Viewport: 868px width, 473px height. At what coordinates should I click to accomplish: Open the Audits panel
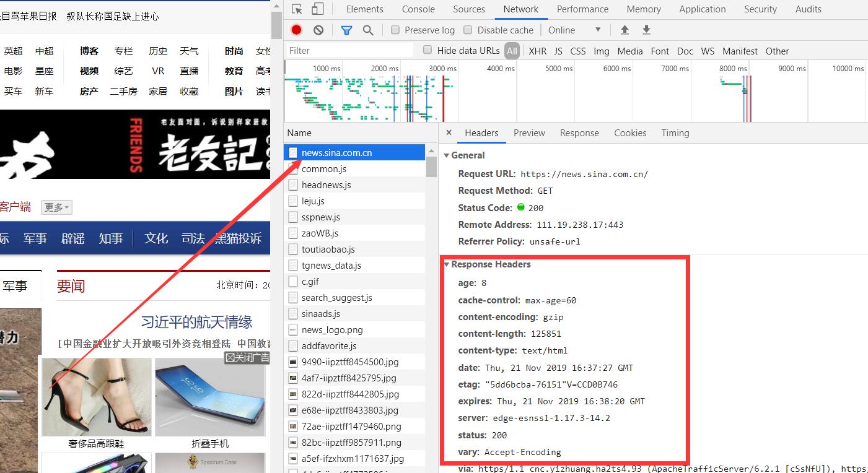click(x=808, y=9)
